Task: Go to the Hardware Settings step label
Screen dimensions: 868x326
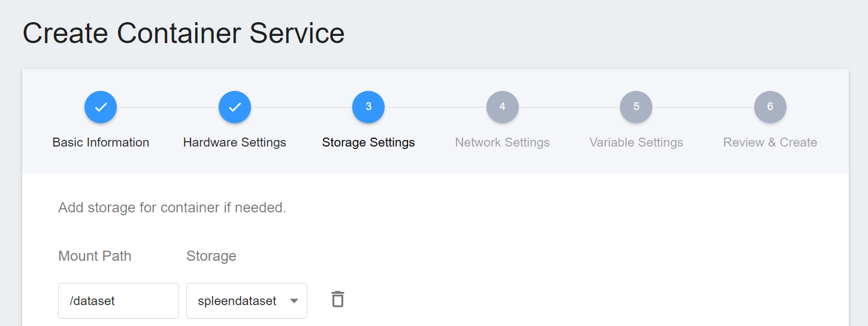Action: (235, 142)
